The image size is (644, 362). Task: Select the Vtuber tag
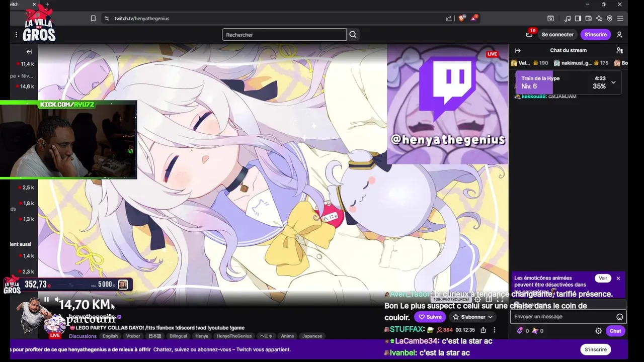click(x=133, y=336)
